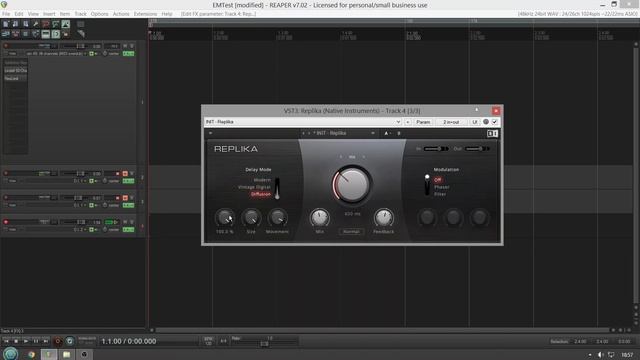
Task: Toggle Replika FX bypass checkbox
Action: click(494, 122)
